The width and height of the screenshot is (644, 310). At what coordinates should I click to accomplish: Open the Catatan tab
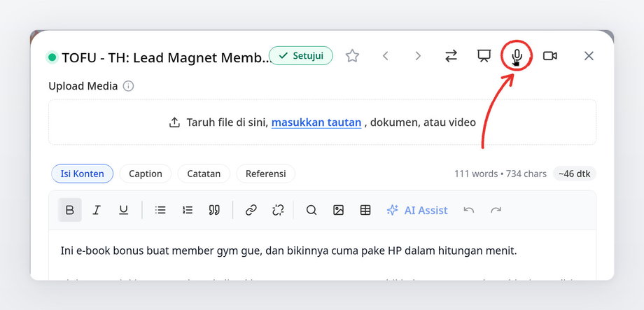point(204,174)
